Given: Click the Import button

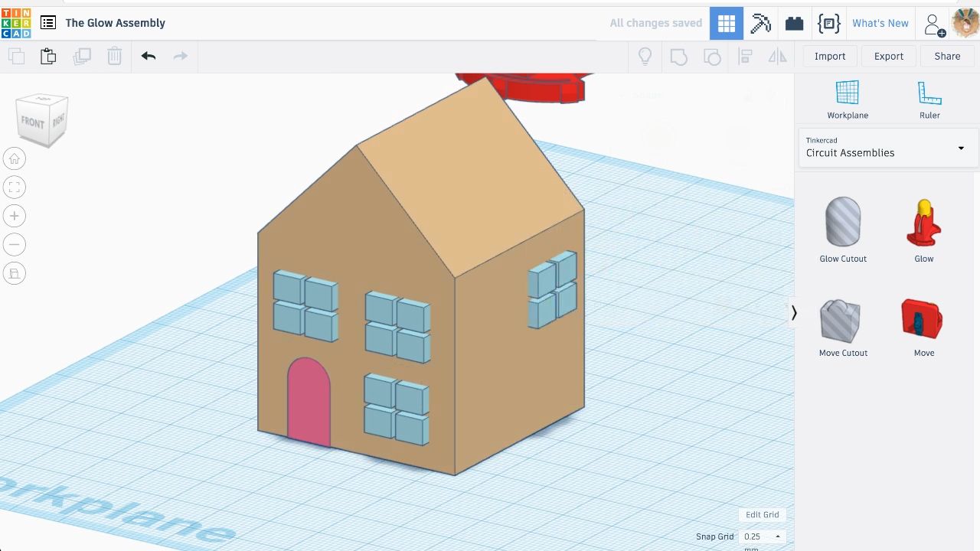Looking at the screenshot, I should coord(830,56).
